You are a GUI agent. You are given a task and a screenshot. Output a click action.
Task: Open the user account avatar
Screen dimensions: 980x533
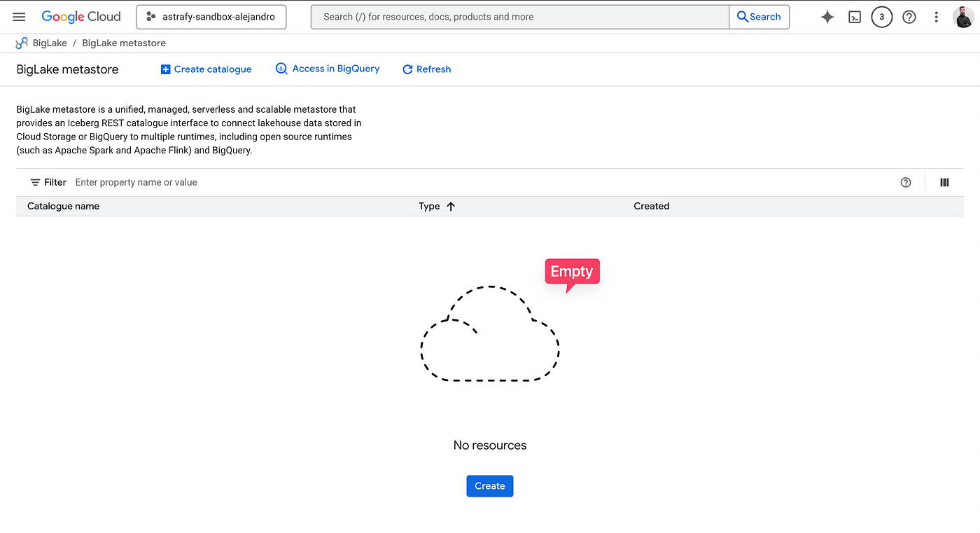pos(963,17)
